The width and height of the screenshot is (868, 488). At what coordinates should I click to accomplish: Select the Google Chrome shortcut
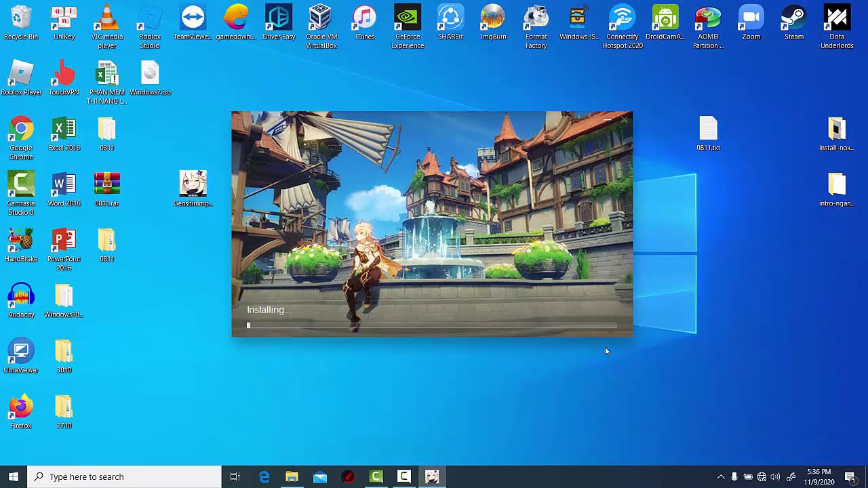coord(21,138)
